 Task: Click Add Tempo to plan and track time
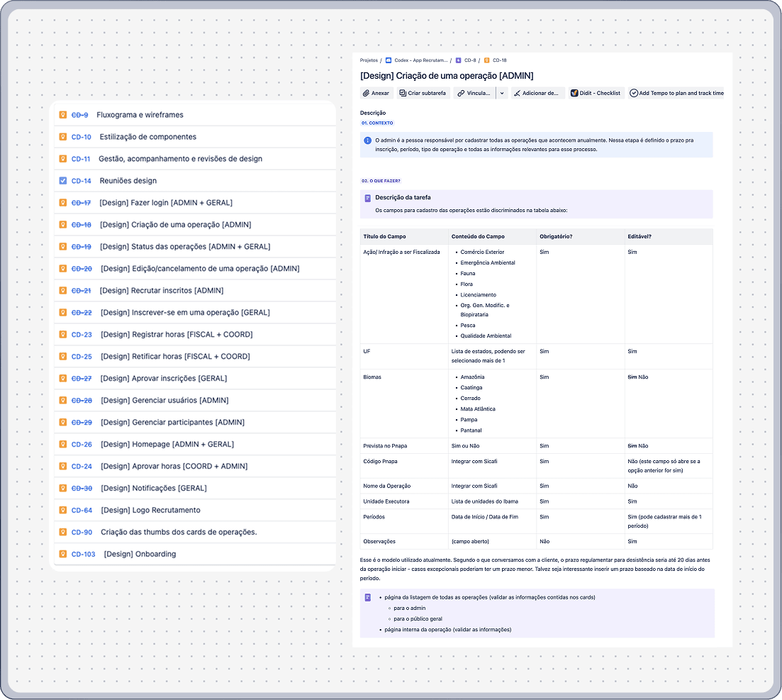pyautogui.click(x=676, y=93)
